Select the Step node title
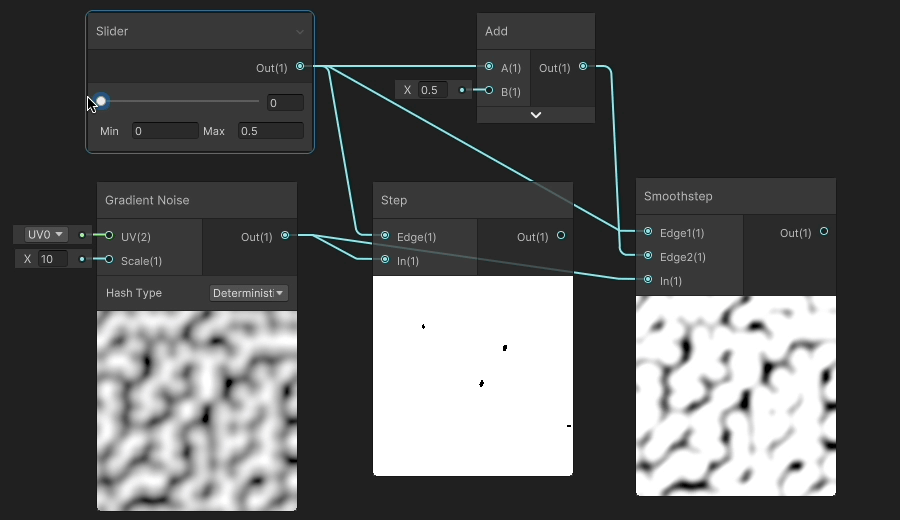Viewport: 900px width, 520px height. [394, 200]
